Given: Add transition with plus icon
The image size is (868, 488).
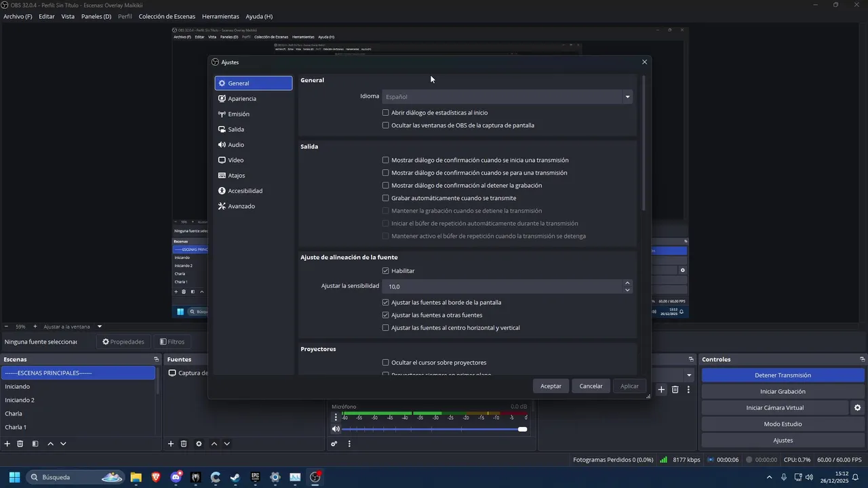Looking at the screenshot, I should [x=662, y=390].
